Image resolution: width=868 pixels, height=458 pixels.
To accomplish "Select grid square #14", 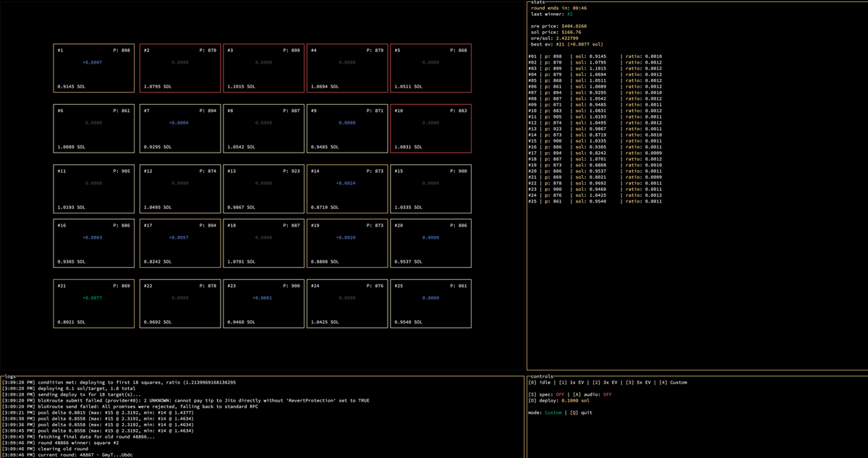I will [347, 189].
